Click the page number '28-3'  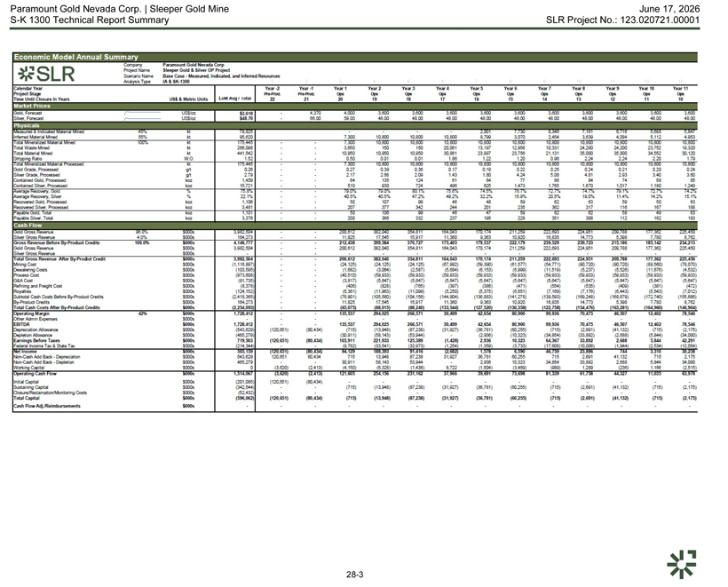tap(355, 575)
